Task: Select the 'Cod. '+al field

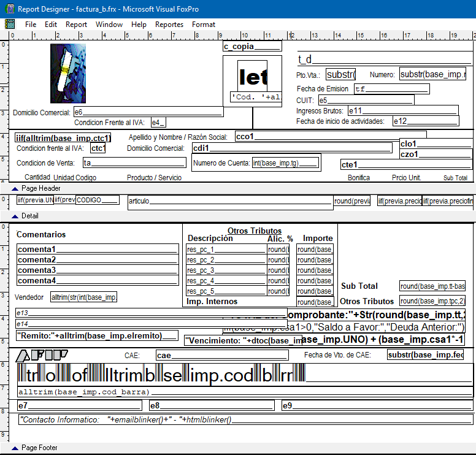Action: [256, 97]
